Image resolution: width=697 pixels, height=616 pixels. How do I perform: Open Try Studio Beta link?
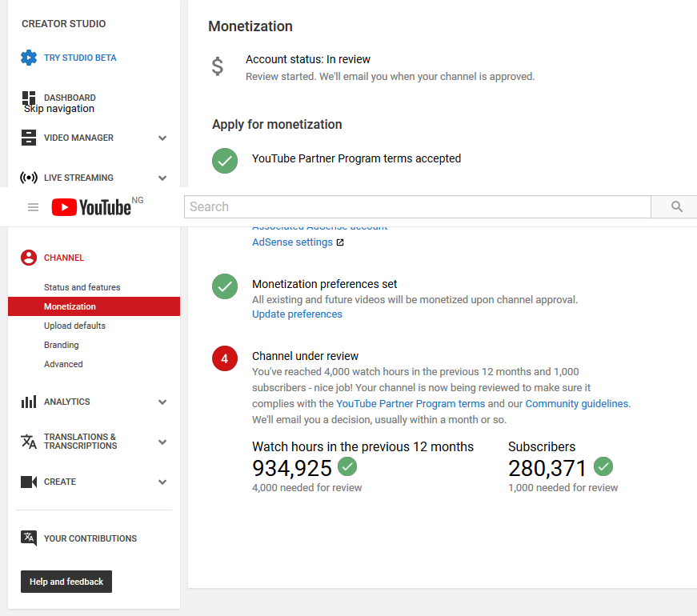click(80, 58)
